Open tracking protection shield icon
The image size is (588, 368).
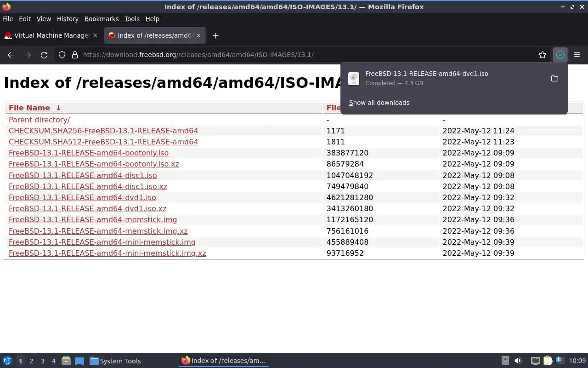pyautogui.click(x=62, y=55)
